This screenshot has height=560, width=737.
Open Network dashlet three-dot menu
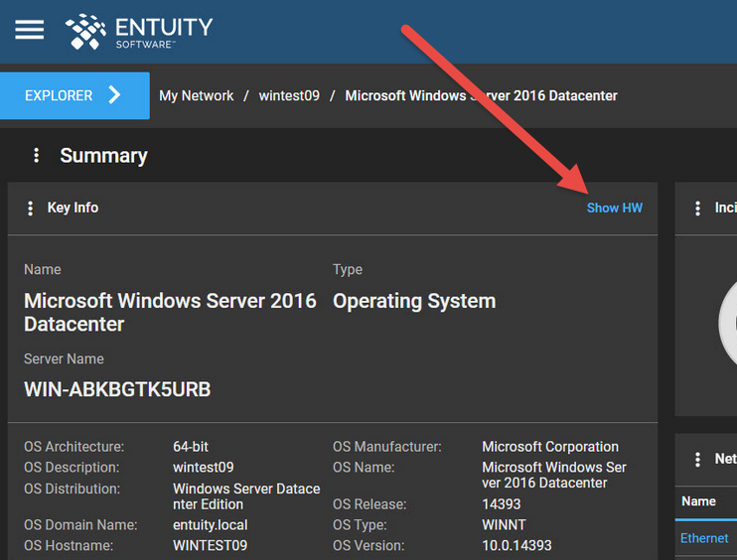(x=697, y=459)
